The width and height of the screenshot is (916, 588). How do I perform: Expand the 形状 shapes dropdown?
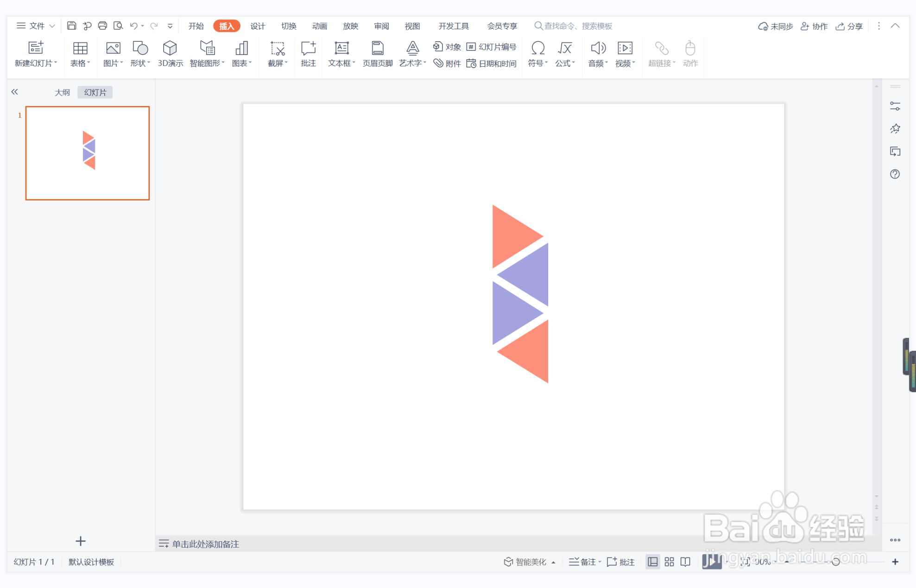[140, 54]
